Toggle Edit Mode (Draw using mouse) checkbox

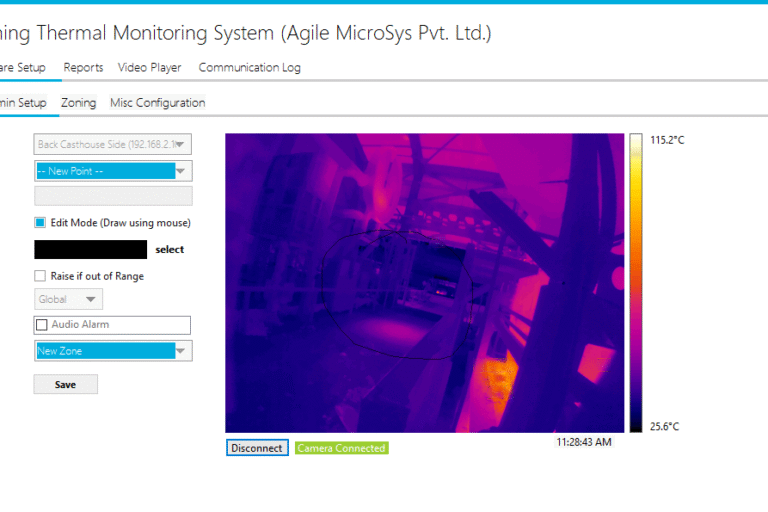(40, 222)
